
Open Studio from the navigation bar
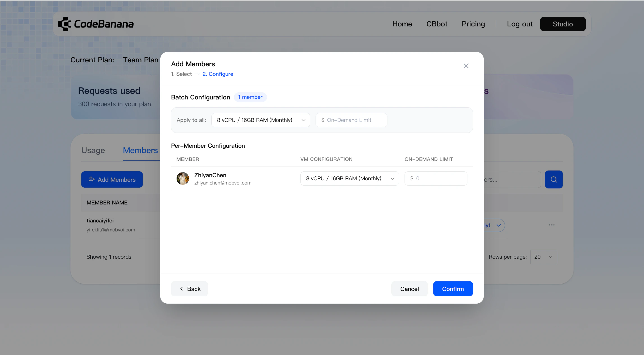(x=563, y=24)
